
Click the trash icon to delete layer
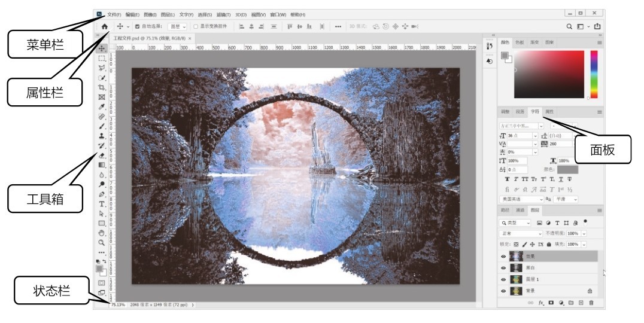point(591,303)
